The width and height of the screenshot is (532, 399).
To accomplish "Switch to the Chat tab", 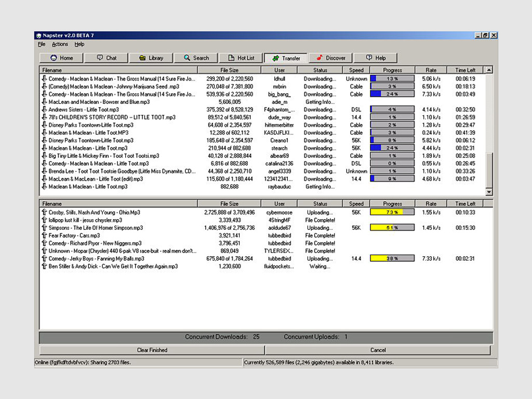I will tap(107, 58).
